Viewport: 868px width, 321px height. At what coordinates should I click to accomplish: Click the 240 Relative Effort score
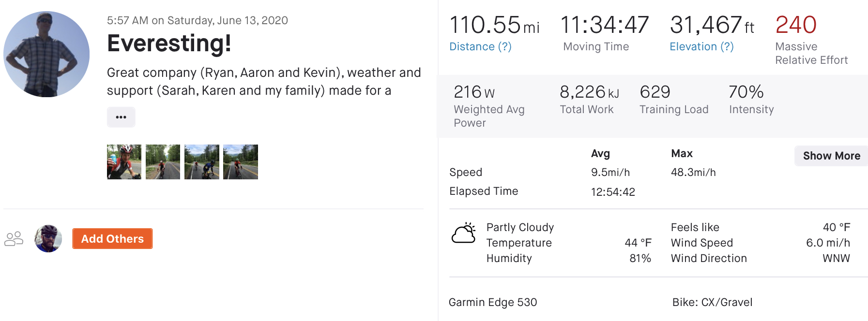tap(796, 25)
